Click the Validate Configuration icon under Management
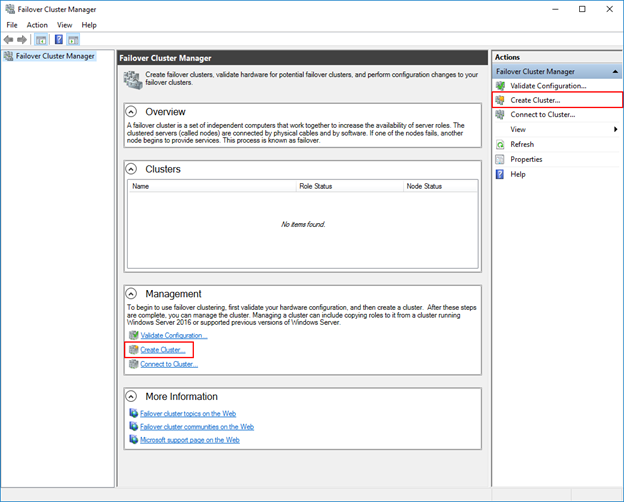The width and height of the screenshot is (624, 502). [134, 335]
